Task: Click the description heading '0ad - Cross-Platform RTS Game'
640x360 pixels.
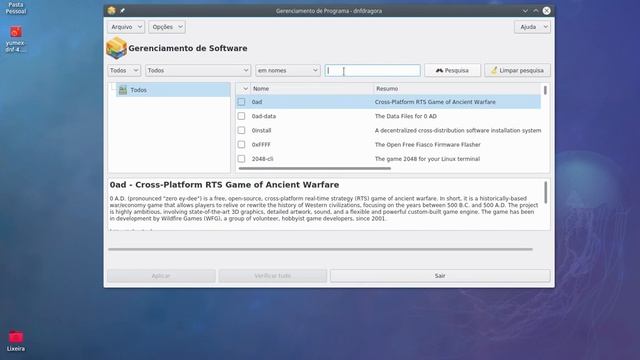Action: pos(224,185)
